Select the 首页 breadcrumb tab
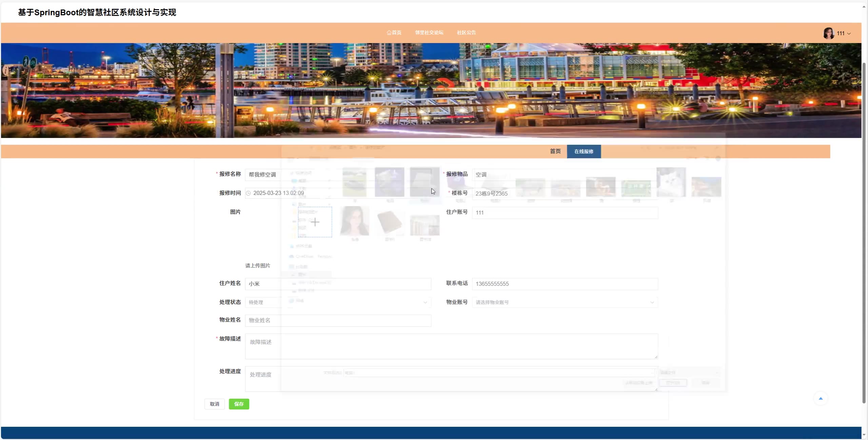This screenshot has width=868, height=440. click(x=555, y=151)
